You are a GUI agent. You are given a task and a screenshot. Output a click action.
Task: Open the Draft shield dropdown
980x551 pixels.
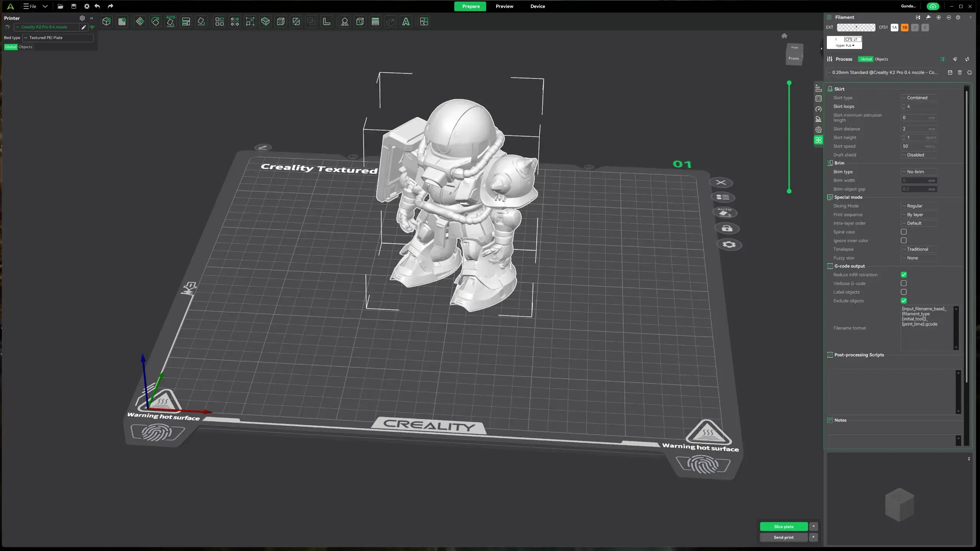click(919, 155)
